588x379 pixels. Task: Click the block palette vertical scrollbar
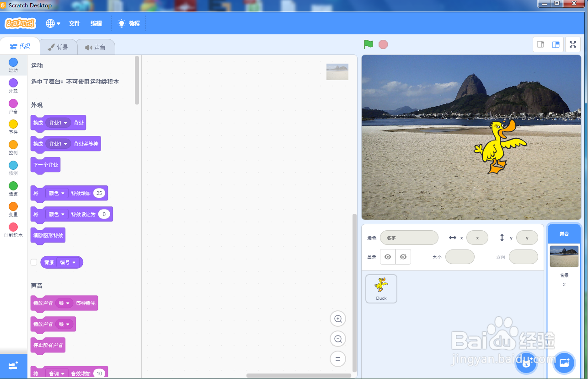(137, 81)
